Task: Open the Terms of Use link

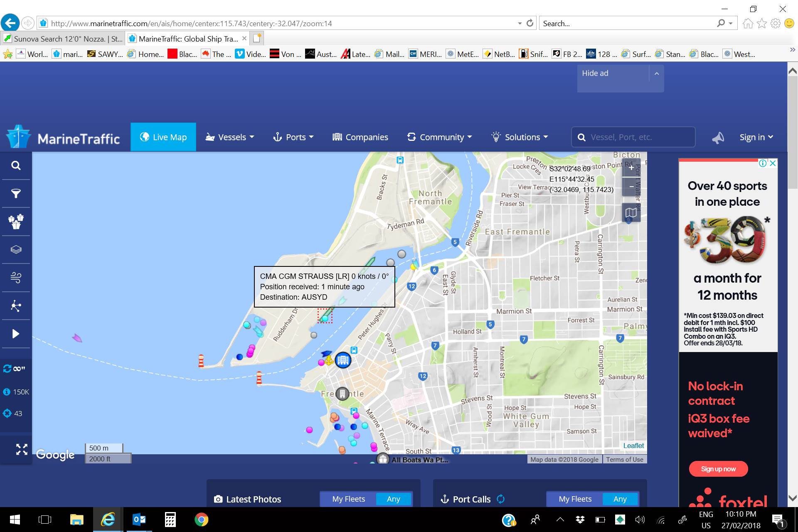Action: pos(624,459)
